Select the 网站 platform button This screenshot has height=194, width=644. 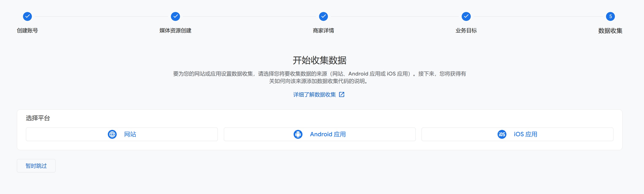click(122, 134)
